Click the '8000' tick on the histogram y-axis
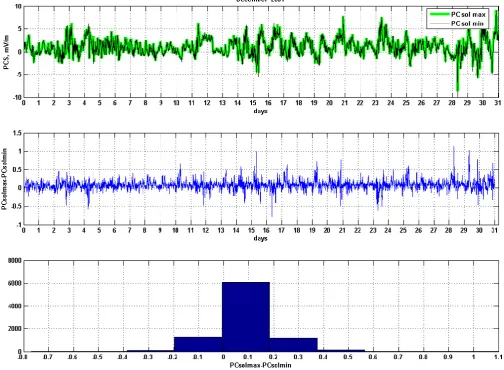The width and height of the screenshot is (504, 370). [x=15, y=260]
